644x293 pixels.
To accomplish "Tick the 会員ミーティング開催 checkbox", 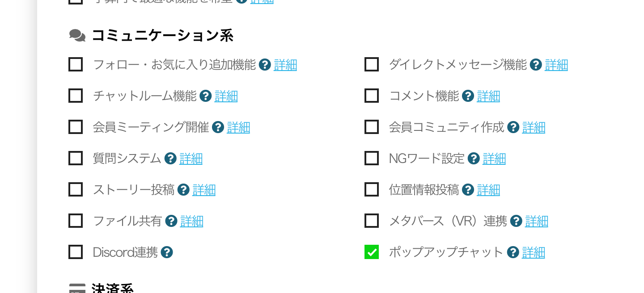I will click(x=76, y=127).
